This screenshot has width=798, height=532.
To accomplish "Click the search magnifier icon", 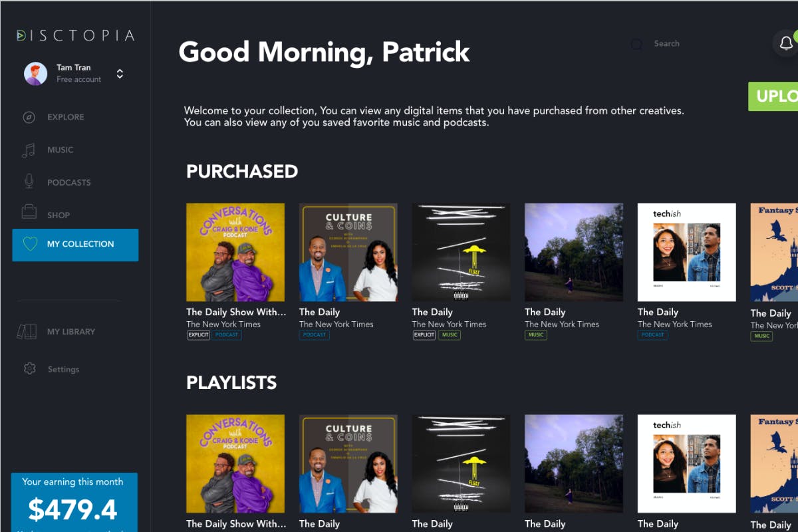I will click(636, 44).
